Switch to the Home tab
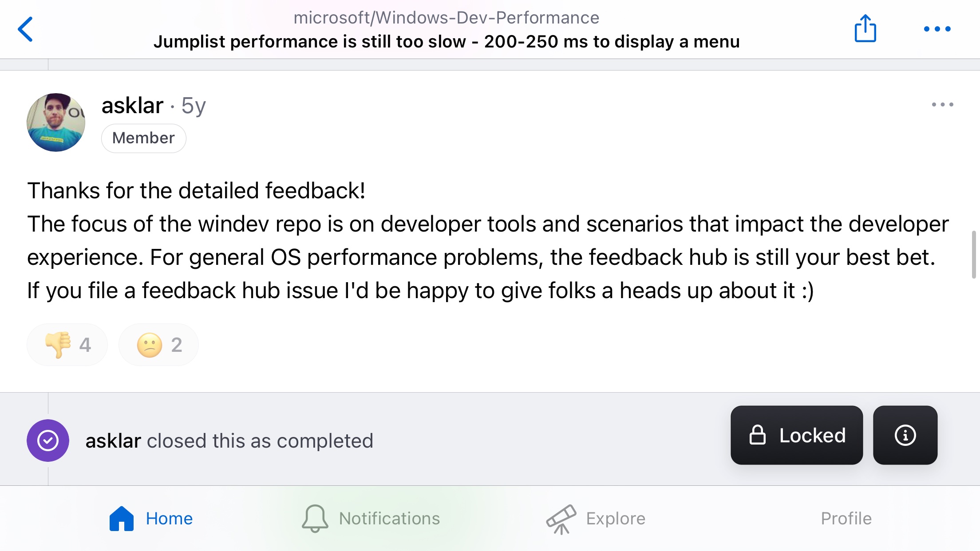Screen dimensions: 980x551 [151, 518]
